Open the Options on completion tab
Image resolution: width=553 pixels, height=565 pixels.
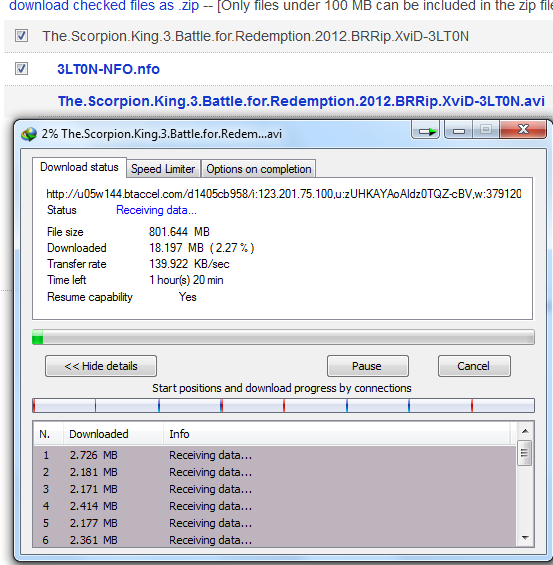[x=259, y=169]
